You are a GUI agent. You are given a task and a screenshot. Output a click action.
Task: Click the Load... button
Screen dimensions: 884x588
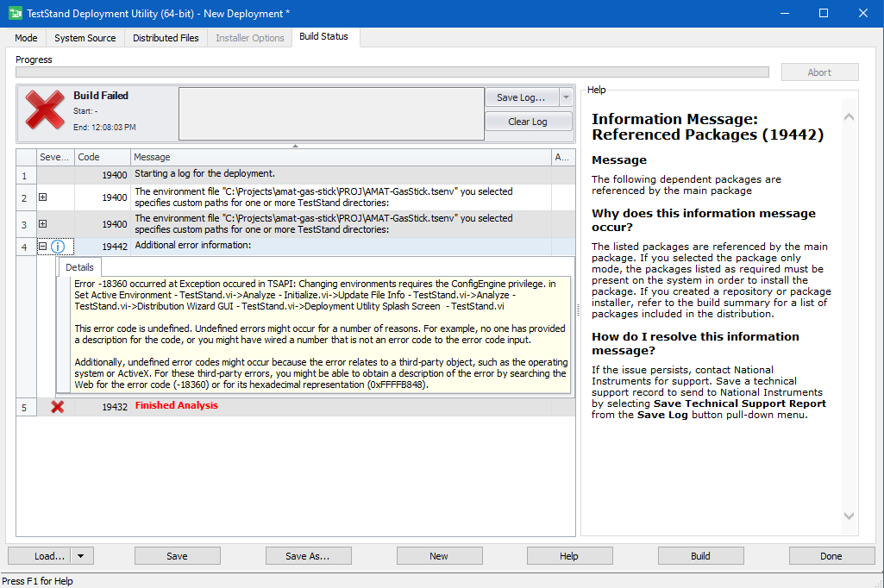pos(41,556)
